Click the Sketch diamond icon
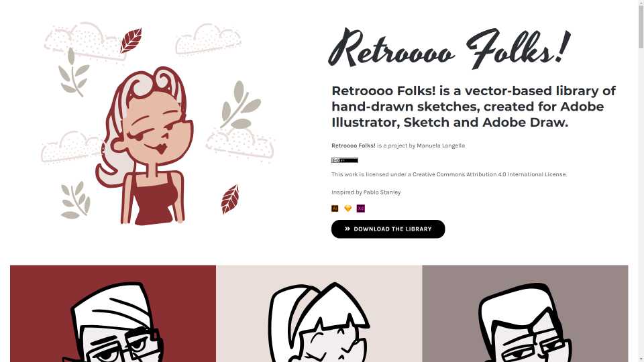Screen dimensions: 644x362 348,208
